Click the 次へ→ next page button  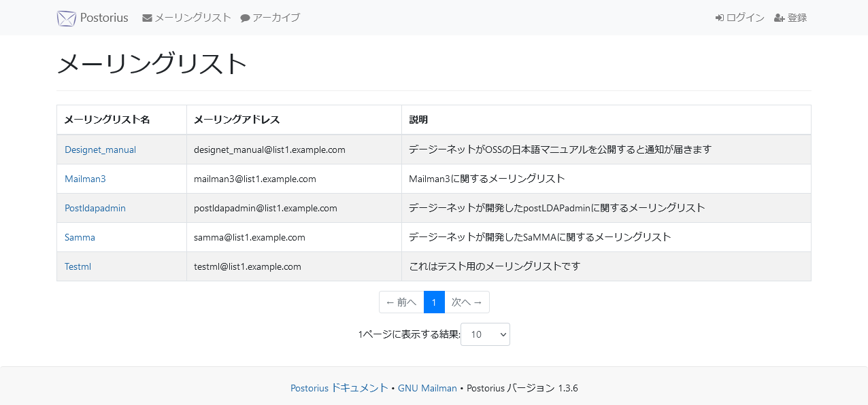(x=467, y=302)
